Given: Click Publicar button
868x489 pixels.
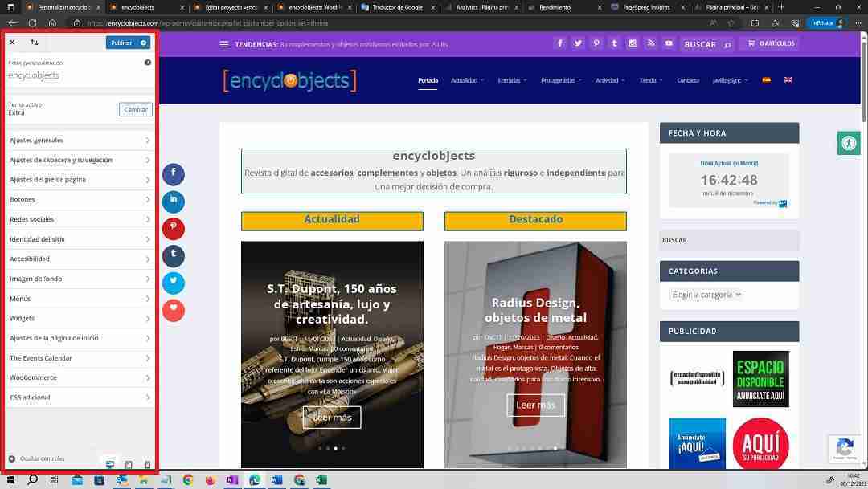Looking at the screenshot, I should pos(121,43).
